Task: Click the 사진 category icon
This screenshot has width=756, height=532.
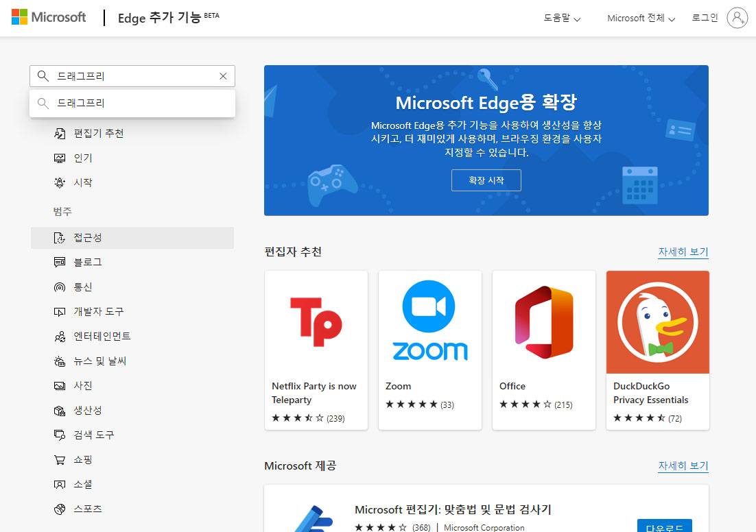Action: (x=60, y=386)
